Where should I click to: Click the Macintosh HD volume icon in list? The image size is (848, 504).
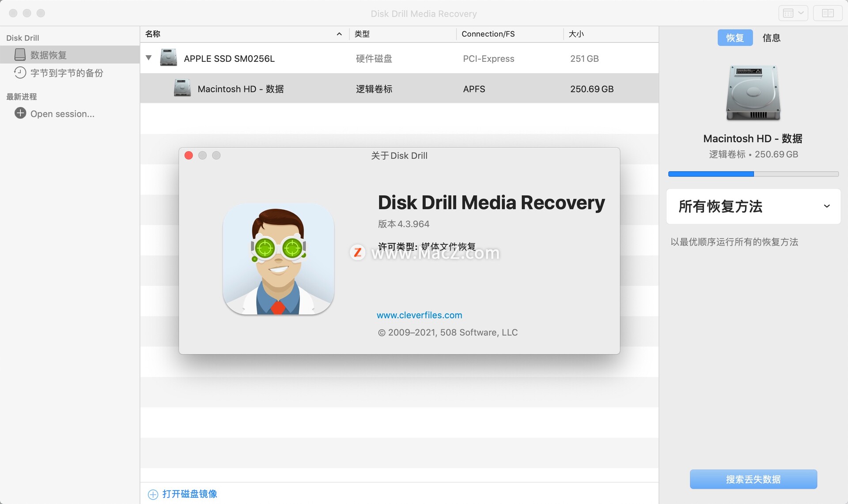coord(182,88)
